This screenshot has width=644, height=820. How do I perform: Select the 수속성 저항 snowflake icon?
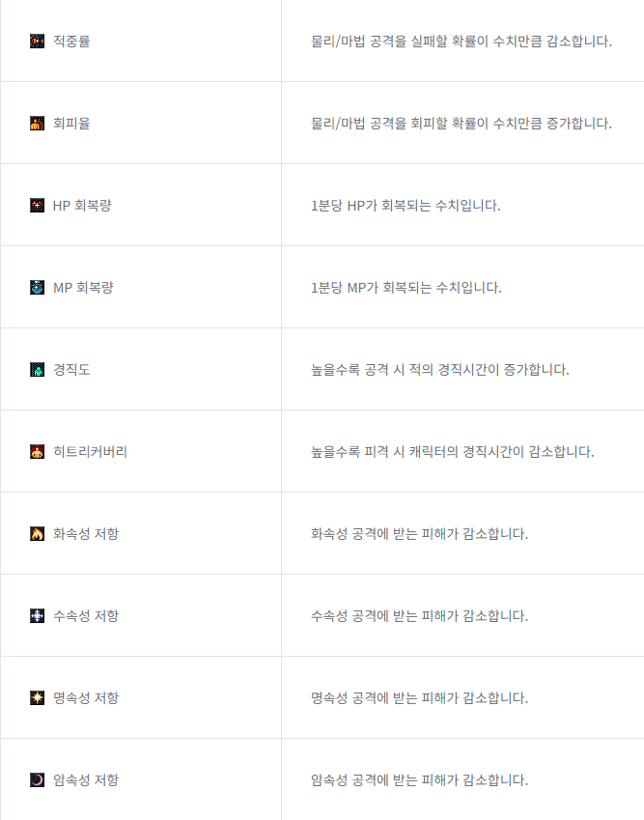point(37,615)
